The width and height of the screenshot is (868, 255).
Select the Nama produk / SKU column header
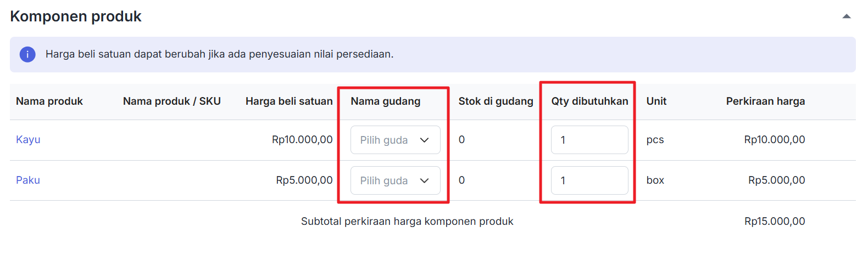(x=171, y=101)
